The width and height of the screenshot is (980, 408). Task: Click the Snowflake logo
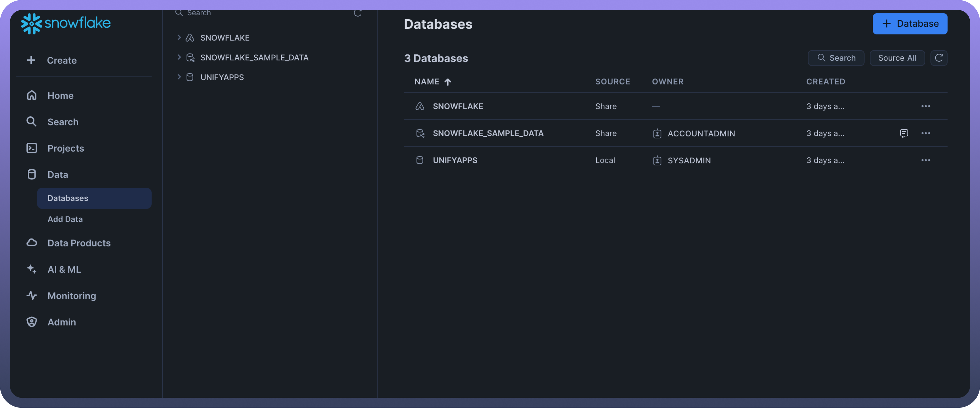66,23
